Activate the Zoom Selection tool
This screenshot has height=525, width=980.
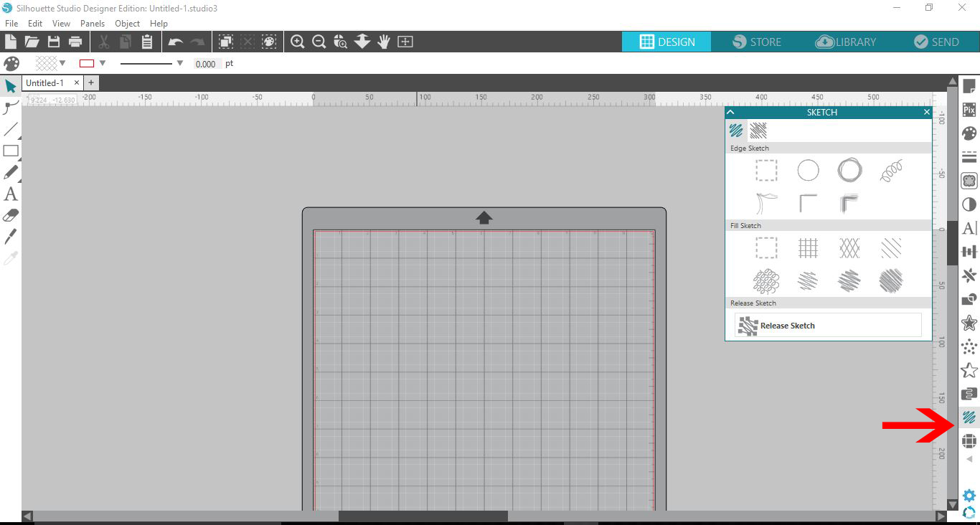341,42
